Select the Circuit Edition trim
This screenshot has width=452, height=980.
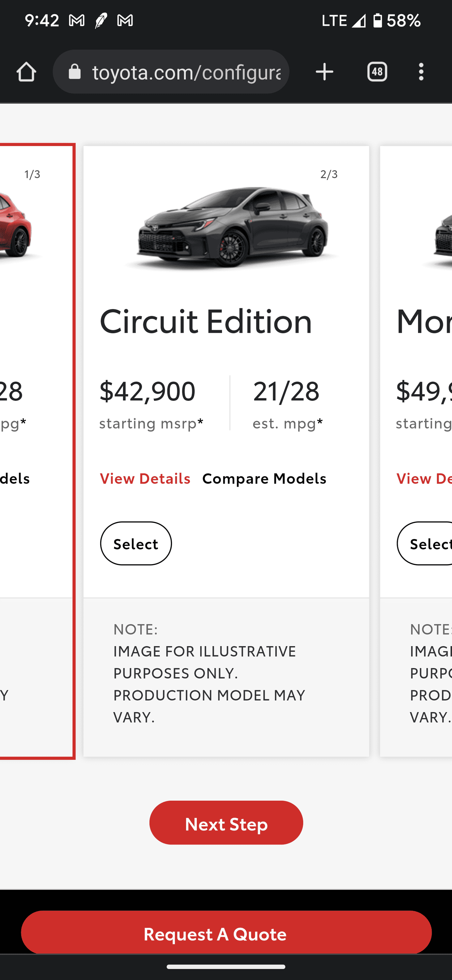pyautogui.click(x=136, y=543)
